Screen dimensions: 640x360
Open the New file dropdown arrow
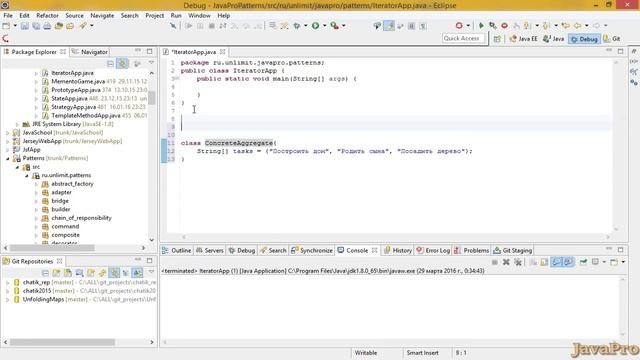pos(15,26)
